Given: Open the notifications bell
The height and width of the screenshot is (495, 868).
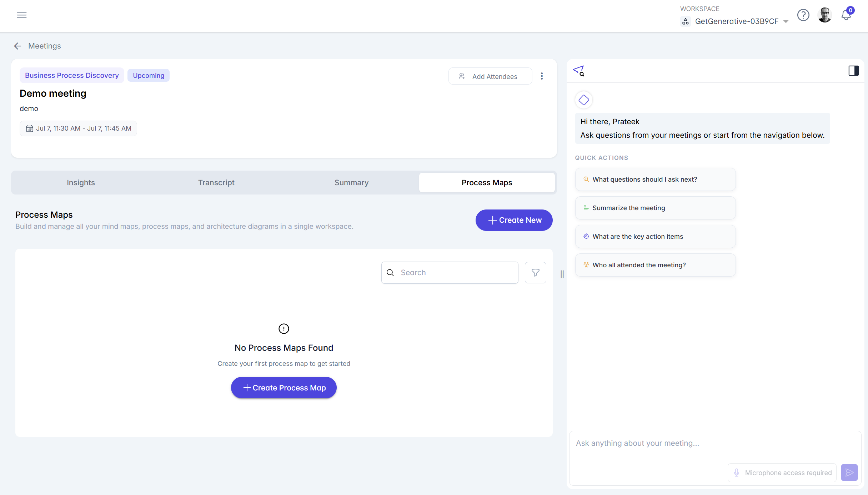Looking at the screenshot, I should [x=846, y=15].
